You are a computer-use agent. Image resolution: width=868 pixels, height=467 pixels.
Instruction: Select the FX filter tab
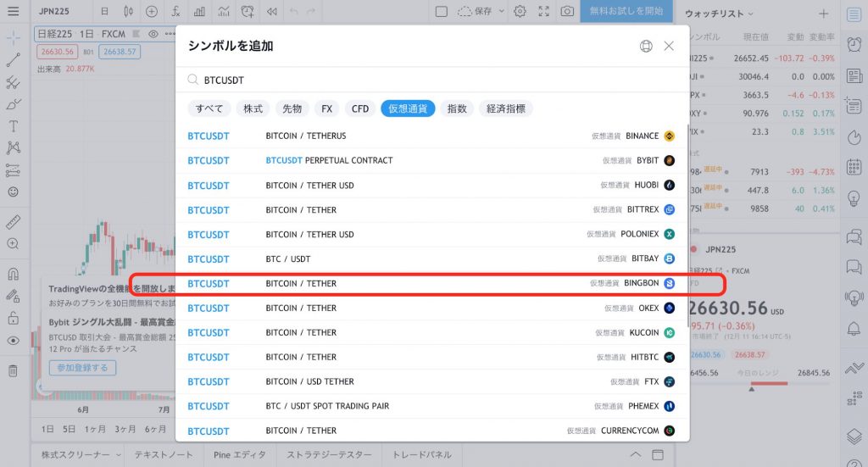click(326, 108)
